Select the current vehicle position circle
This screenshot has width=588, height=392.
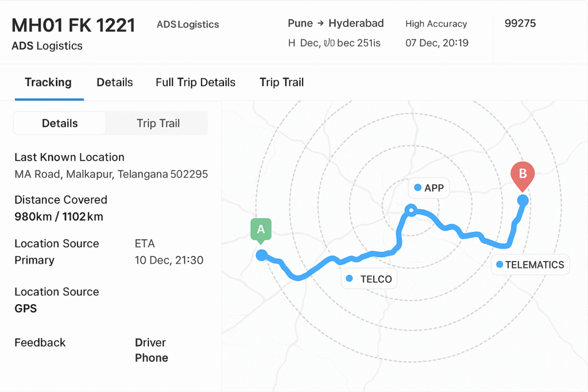[x=411, y=210]
